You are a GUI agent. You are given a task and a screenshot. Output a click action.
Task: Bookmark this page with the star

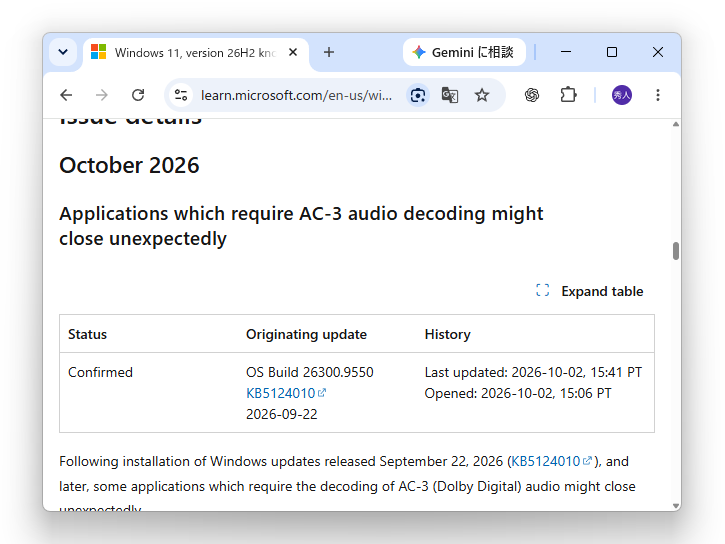click(x=482, y=95)
